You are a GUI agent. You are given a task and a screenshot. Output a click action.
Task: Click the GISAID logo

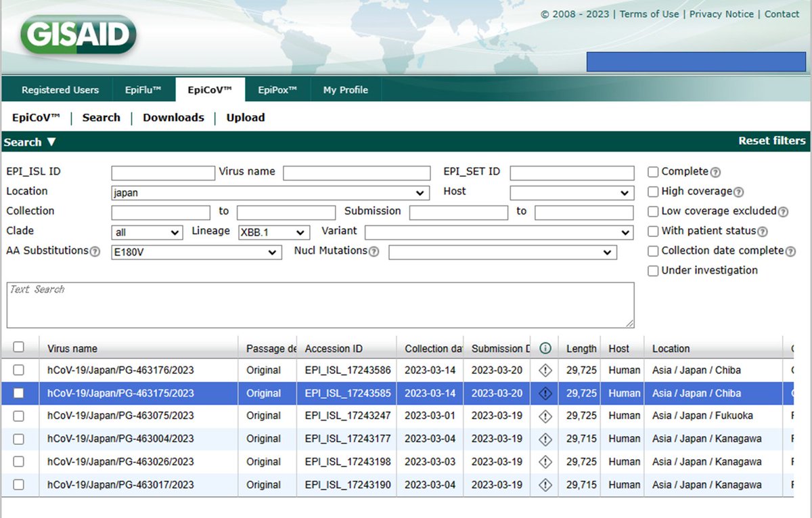(78, 35)
